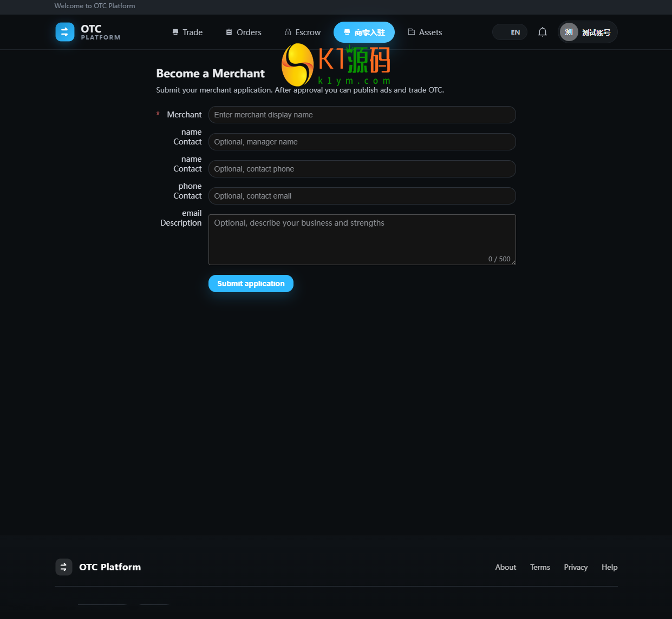672x619 pixels.
Task: Open the About footer link
Action: [506, 567]
